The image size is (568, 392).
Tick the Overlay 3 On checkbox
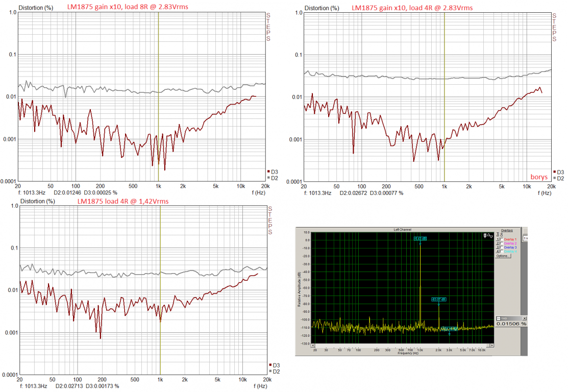502,248
